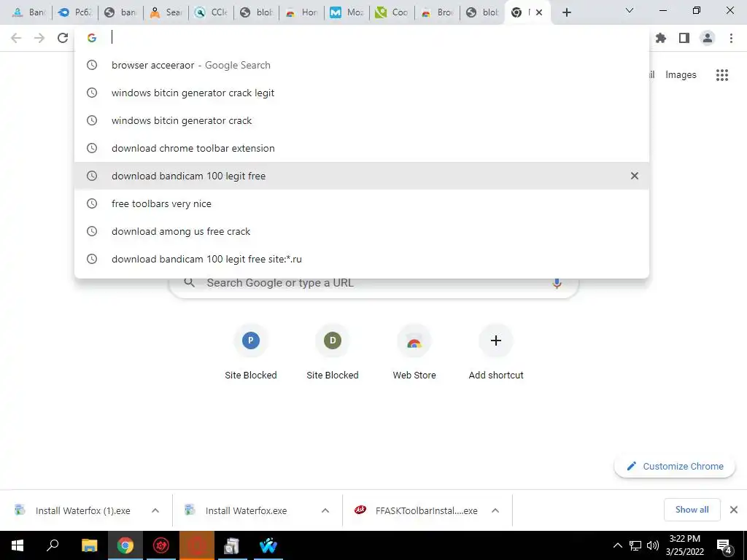
Task: Open the Windows Start menu
Action: pos(18,545)
